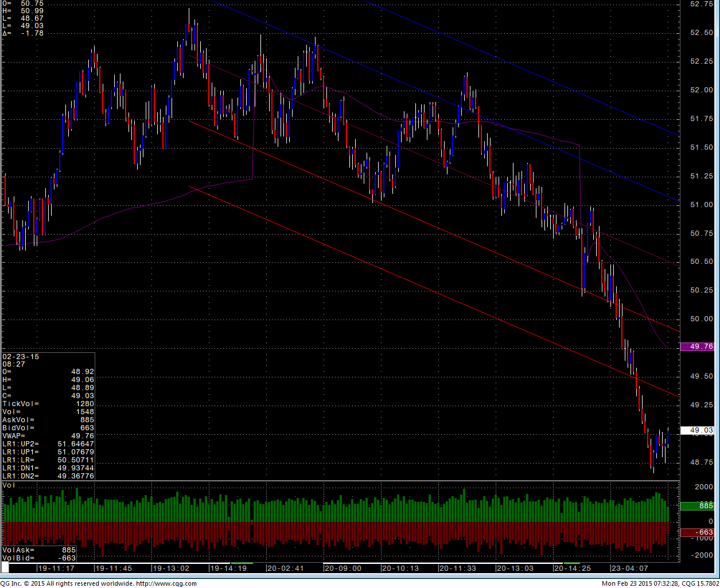This screenshot has height=588, width=720.
Task: Click the 49.25 price scale label
Action: (702, 405)
